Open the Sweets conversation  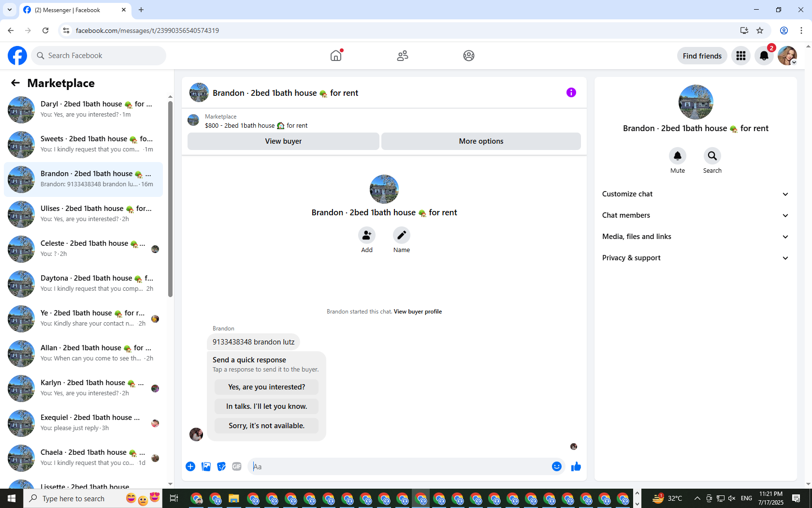(x=83, y=144)
